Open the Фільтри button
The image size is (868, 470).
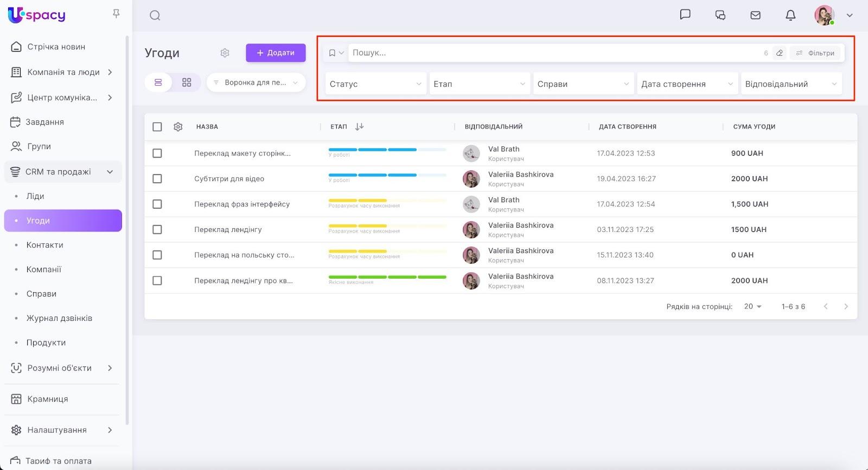point(815,53)
